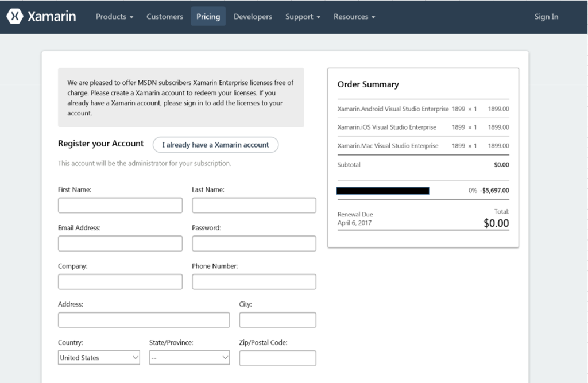Image resolution: width=588 pixels, height=383 pixels.
Task: Click the Xamarin hexagon logo icon
Action: (15, 17)
